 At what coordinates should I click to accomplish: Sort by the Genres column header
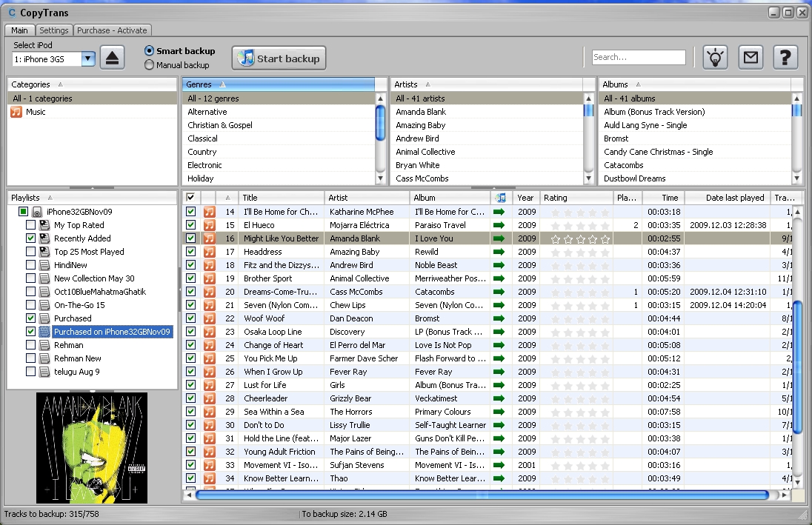tap(278, 84)
